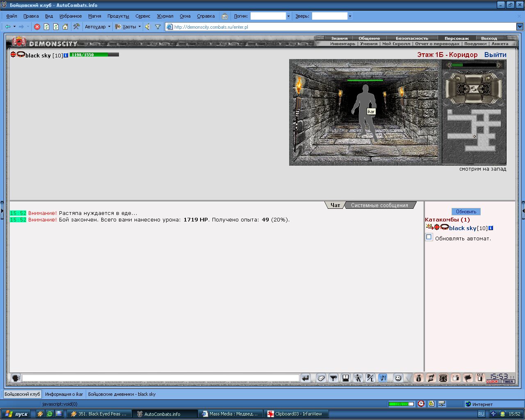Click the building icon next to Логин
This screenshot has width=525, height=420.
[225, 16]
